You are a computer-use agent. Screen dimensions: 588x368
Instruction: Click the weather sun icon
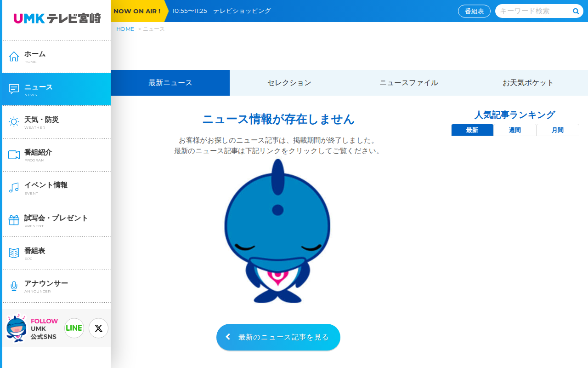pos(14,122)
